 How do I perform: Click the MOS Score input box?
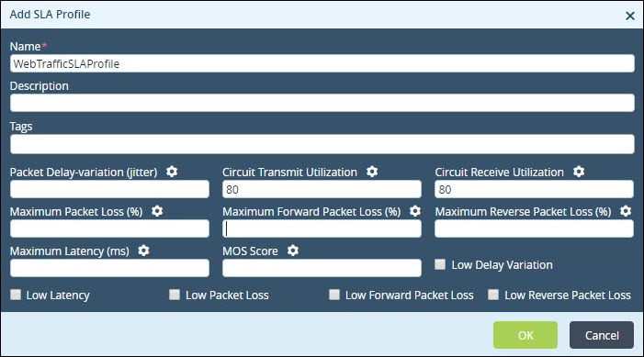[x=322, y=268]
